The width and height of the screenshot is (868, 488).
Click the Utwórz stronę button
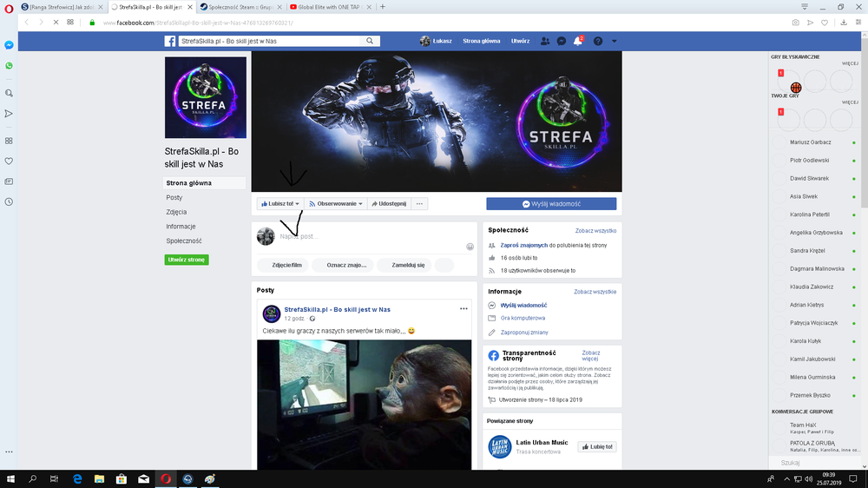(187, 260)
